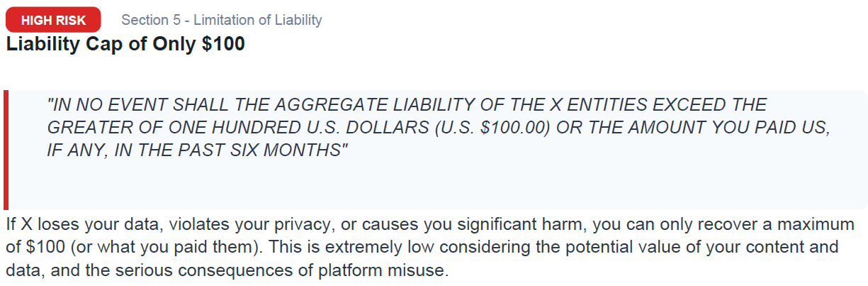This screenshot has height=286, width=868.
Task: Click the Section 5 label text
Action: (151, 20)
